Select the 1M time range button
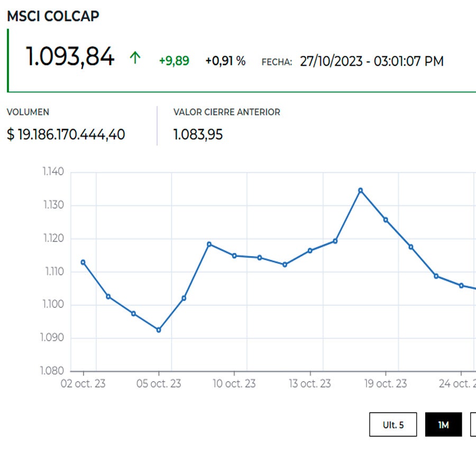476x476 pixels. point(443,425)
